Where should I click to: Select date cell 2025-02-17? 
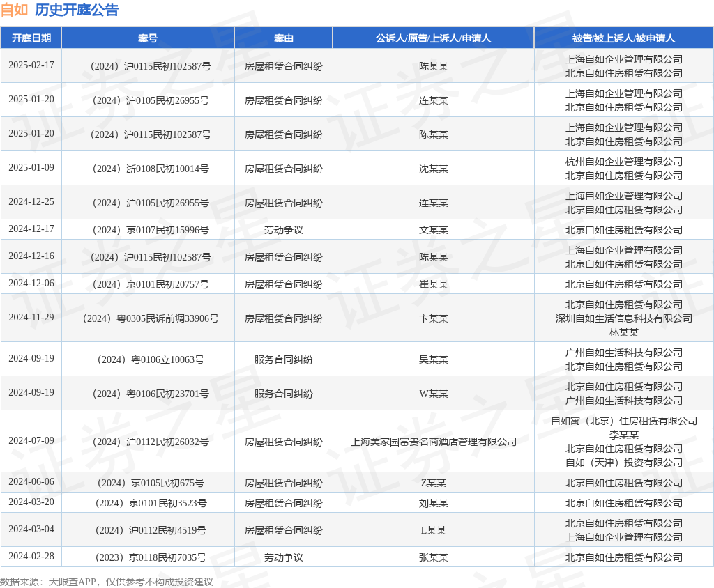click(31, 65)
